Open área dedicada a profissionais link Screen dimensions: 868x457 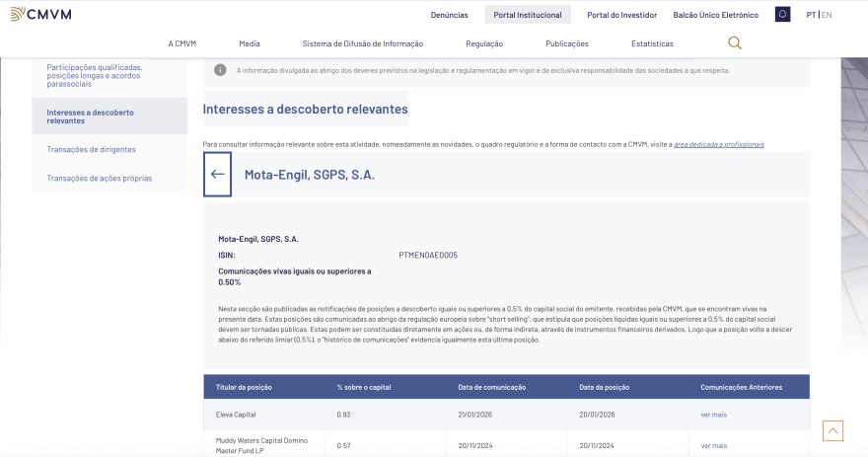coord(718,144)
